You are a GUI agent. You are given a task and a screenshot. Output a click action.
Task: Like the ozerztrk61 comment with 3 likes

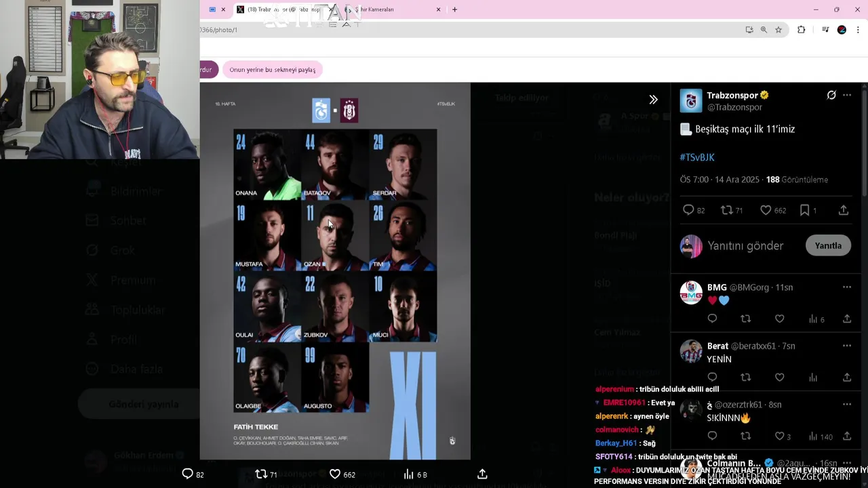783,436
